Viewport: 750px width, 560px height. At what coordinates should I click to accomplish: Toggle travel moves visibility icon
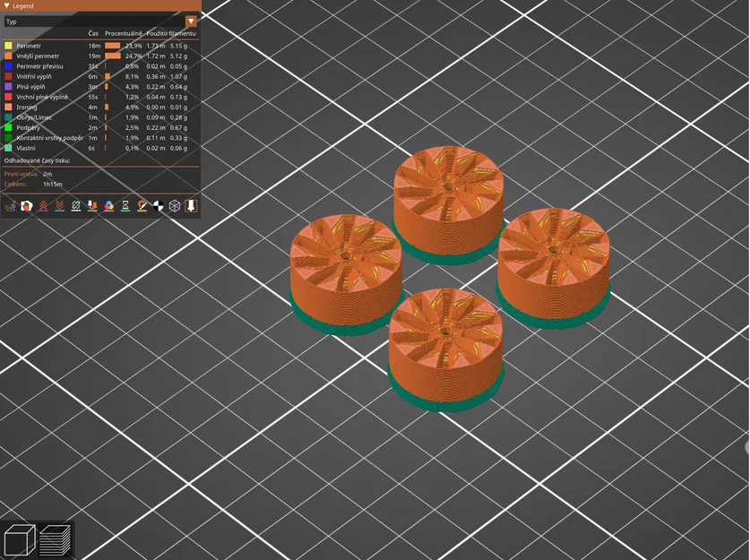[x=11, y=206]
